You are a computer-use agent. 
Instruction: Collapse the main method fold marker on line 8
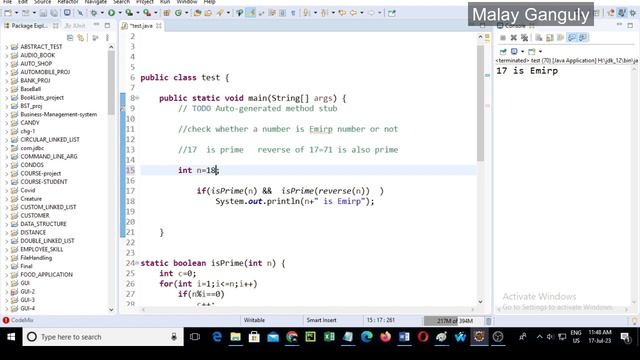(138, 98)
